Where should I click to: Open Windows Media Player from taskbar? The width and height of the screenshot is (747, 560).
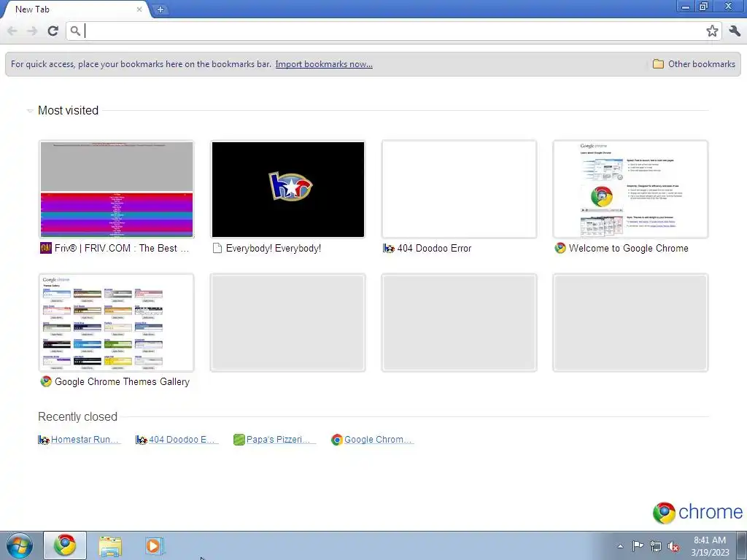click(x=155, y=545)
